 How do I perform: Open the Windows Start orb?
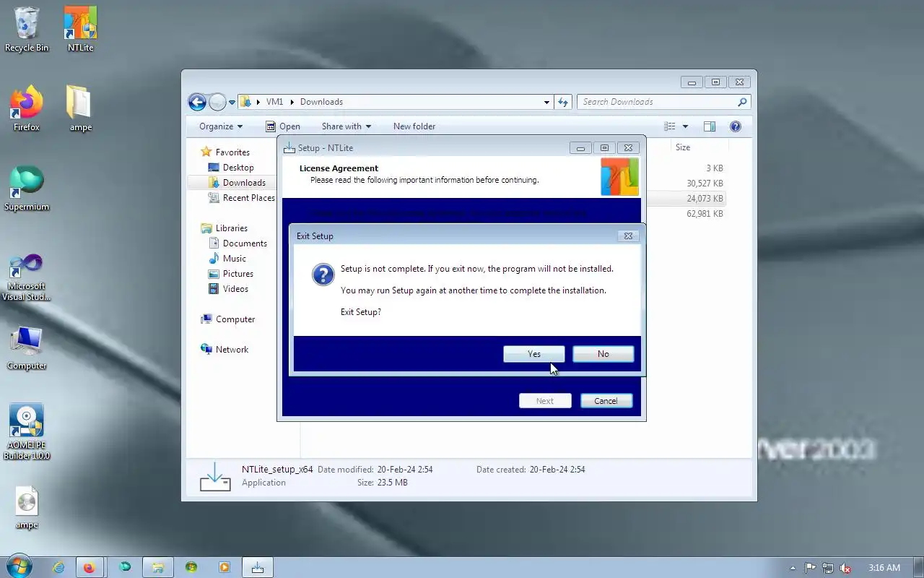18,566
